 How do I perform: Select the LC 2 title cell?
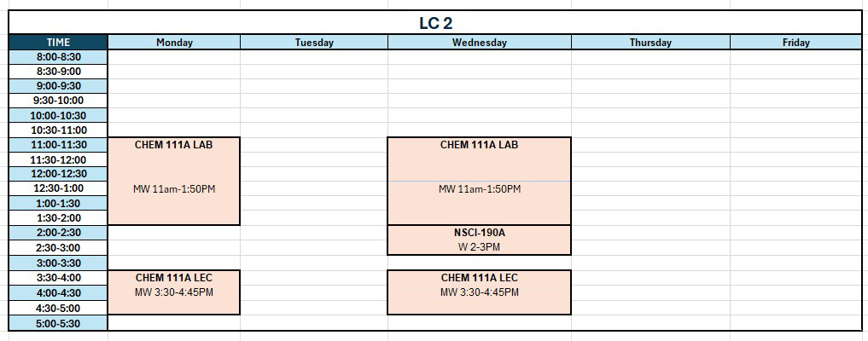[x=435, y=23]
